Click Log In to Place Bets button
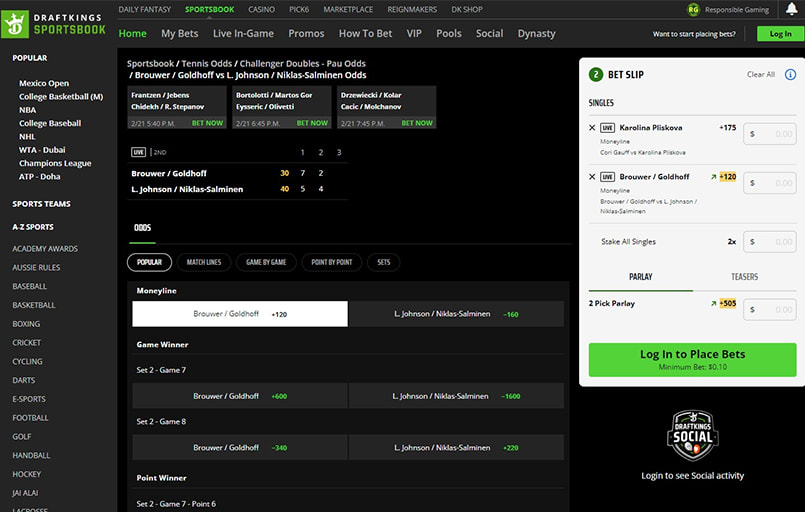805x512 pixels. pyautogui.click(x=693, y=359)
